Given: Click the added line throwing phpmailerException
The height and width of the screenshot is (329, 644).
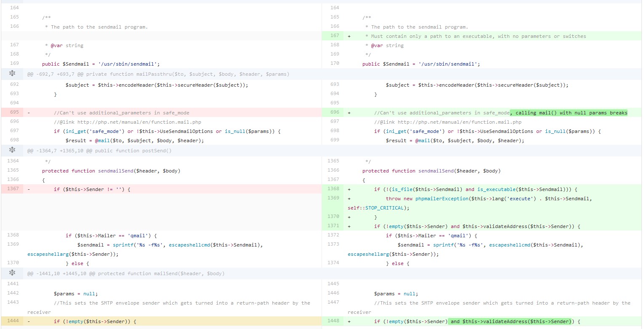Looking at the screenshot, I should [x=463, y=198].
